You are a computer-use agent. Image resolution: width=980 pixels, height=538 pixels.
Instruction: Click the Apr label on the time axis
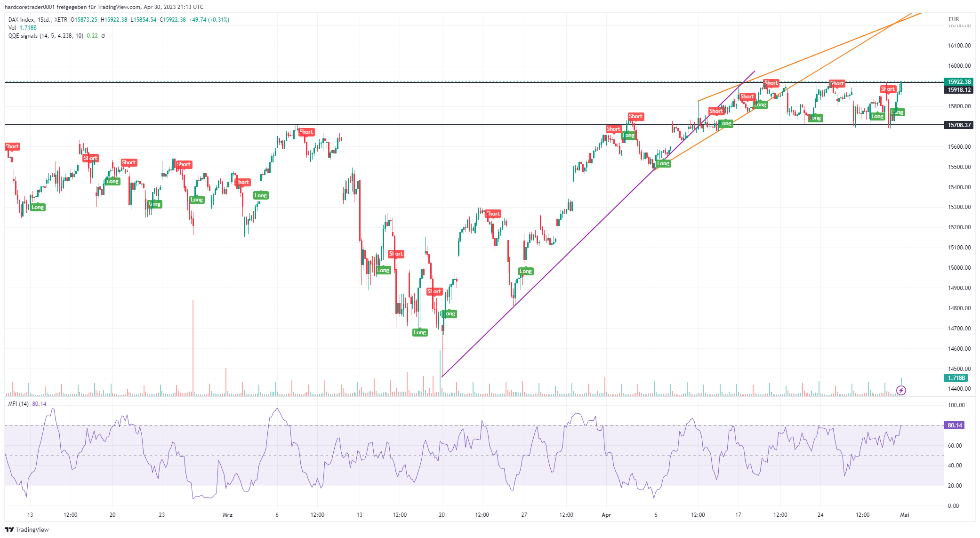606,515
